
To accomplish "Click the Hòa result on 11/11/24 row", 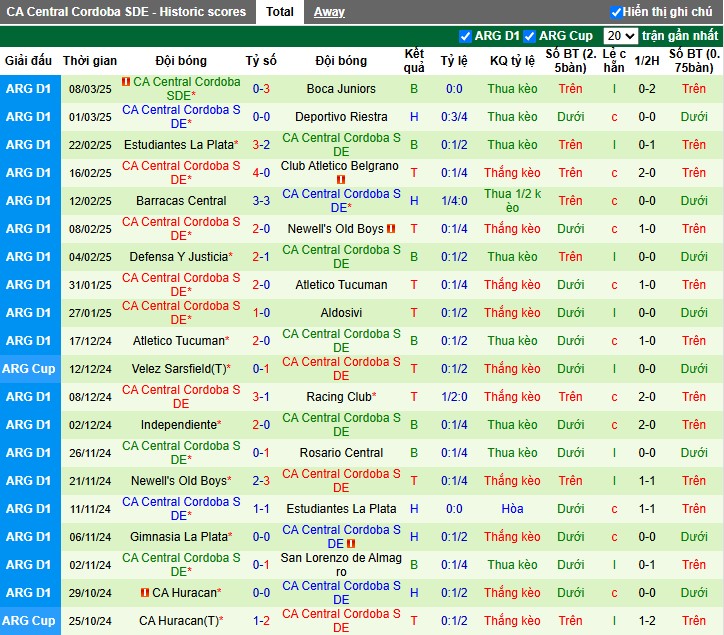I will pos(512,509).
